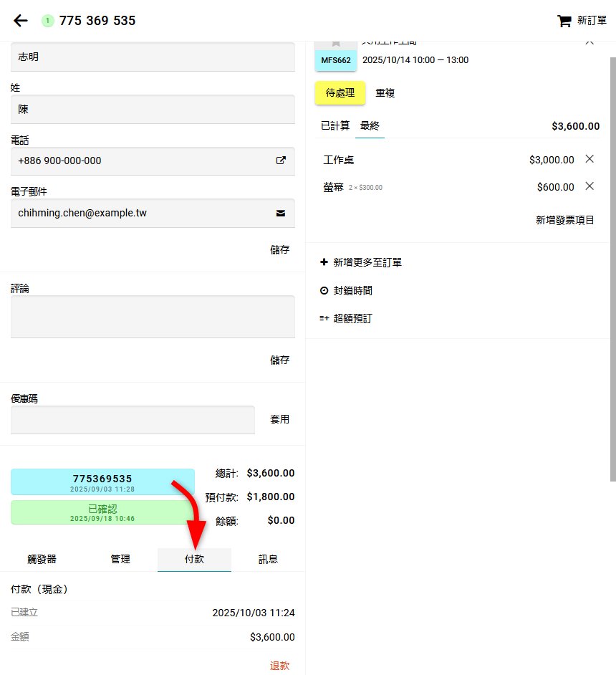Click the external link icon beside phone number
Viewport: 616px width, 675px height.
(281, 161)
